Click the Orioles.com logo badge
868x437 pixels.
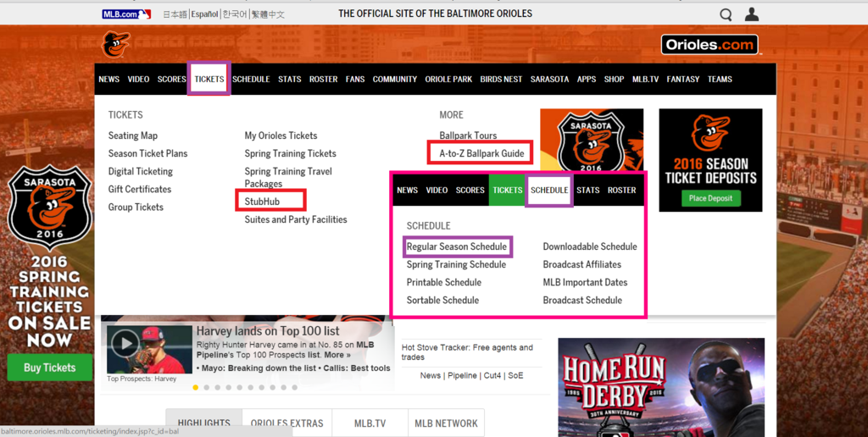coord(709,45)
